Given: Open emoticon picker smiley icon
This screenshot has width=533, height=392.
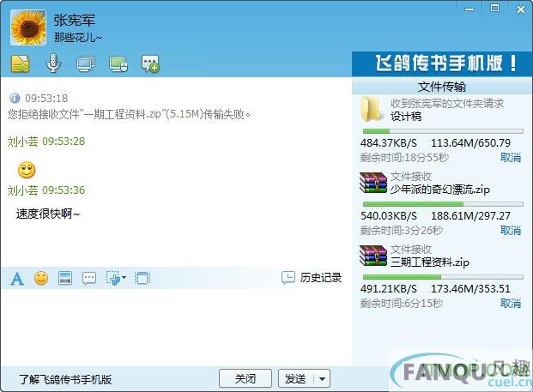Looking at the screenshot, I should click(41, 278).
